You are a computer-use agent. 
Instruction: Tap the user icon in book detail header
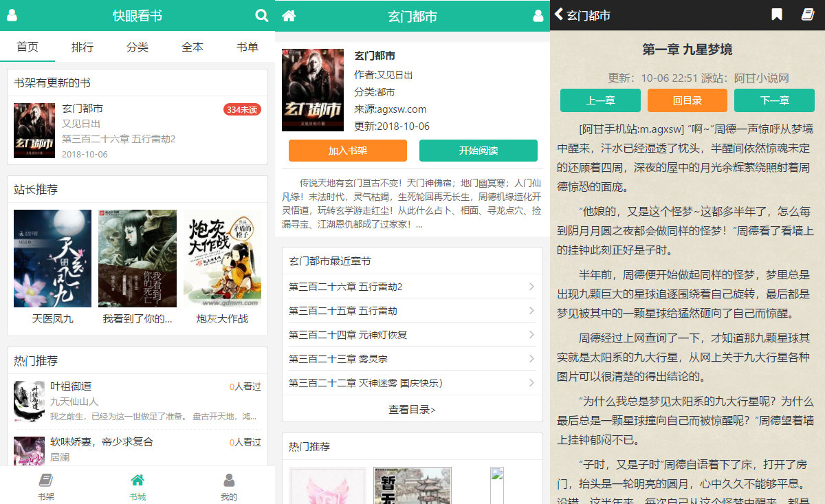click(x=538, y=15)
